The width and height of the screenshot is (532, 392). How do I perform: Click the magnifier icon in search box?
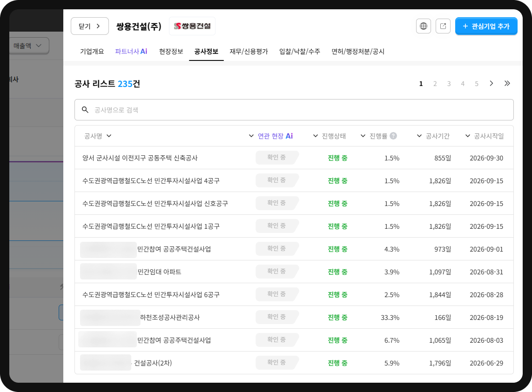pos(85,110)
